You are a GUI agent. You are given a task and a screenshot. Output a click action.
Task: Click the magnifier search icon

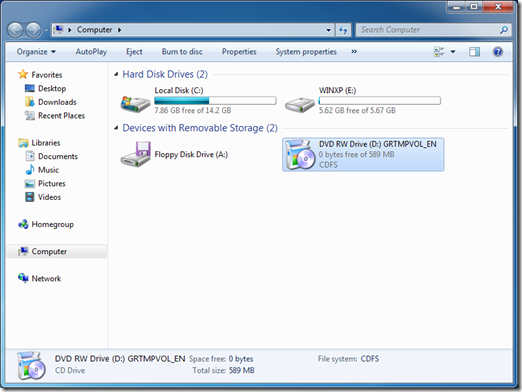point(504,30)
